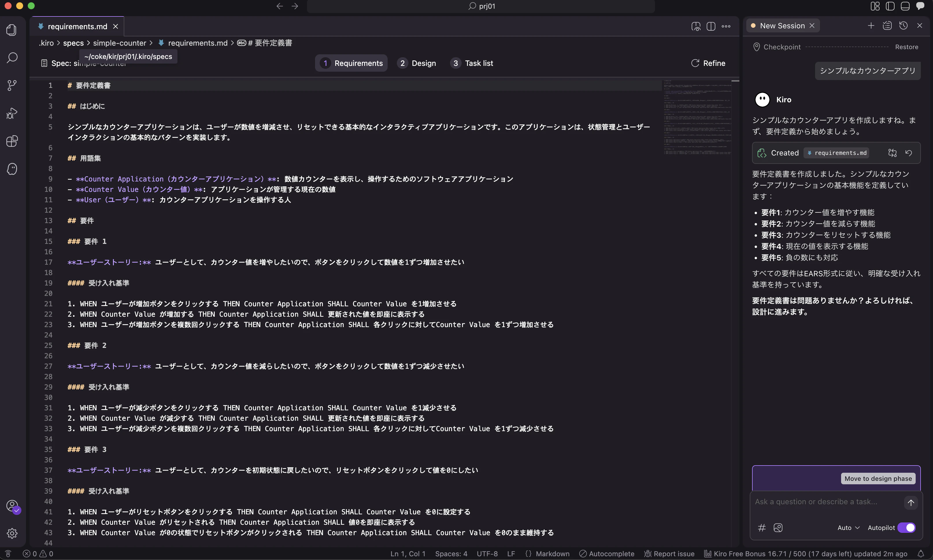
Task: Click the prj01 command center search box
Action: click(x=481, y=6)
